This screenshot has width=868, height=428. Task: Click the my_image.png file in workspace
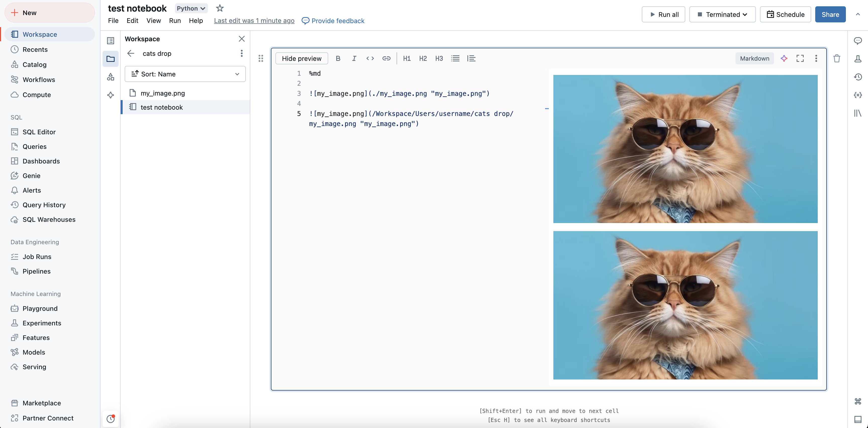(163, 93)
